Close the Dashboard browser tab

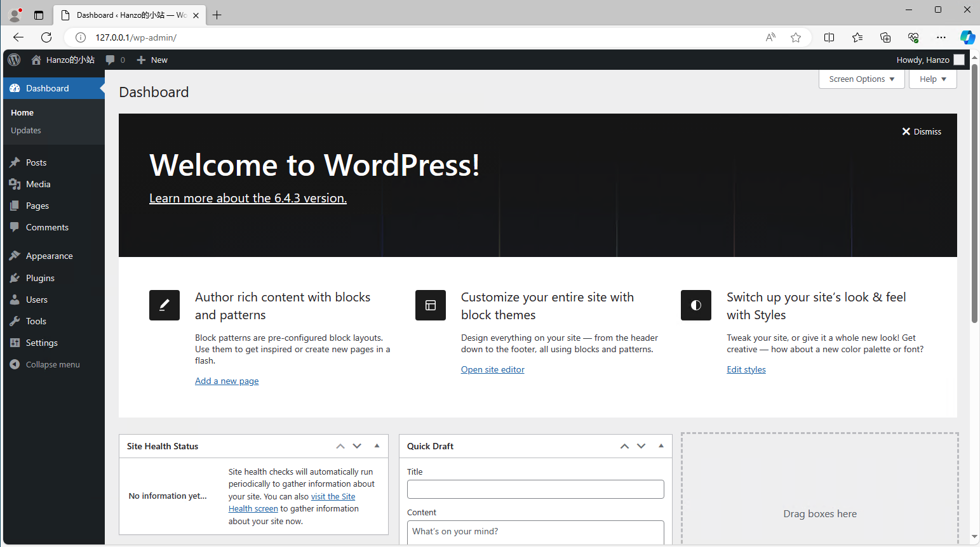coord(196,15)
